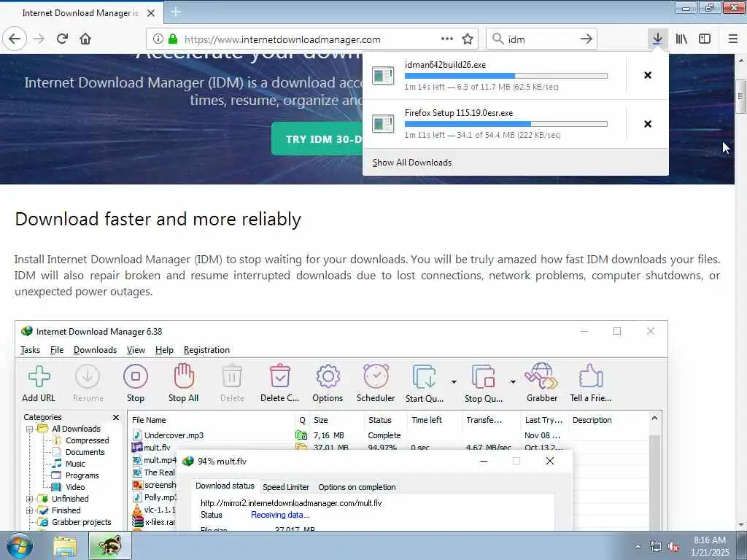
Task: Open the Library toolbar icon
Action: tap(681, 39)
